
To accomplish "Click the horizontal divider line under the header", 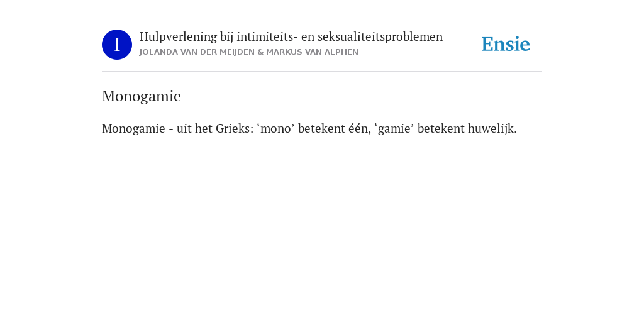I will pos(322,72).
